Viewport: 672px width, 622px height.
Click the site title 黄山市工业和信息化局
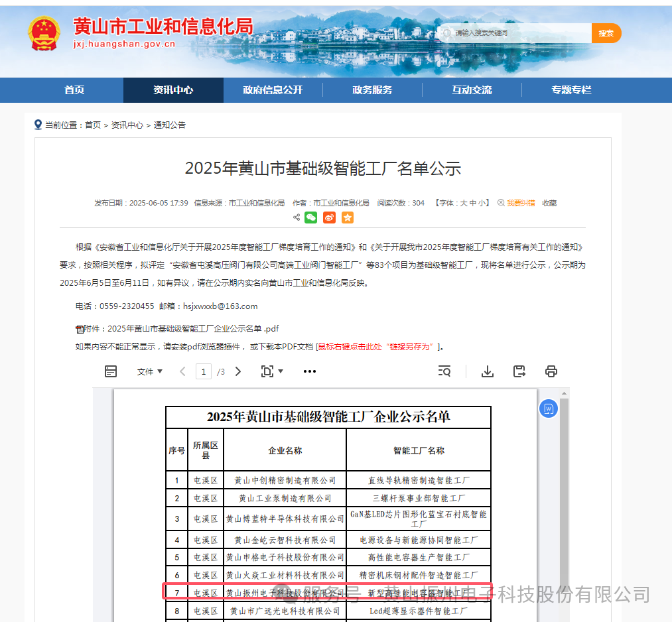coord(163,27)
